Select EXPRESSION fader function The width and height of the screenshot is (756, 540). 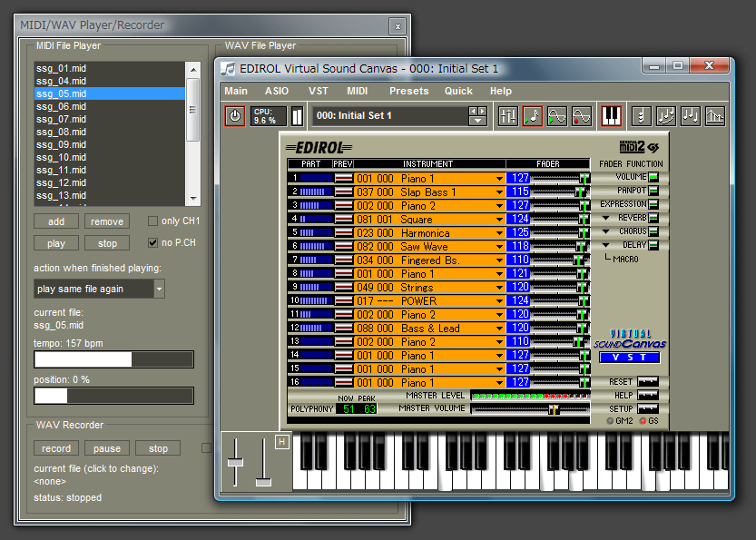[x=653, y=204]
